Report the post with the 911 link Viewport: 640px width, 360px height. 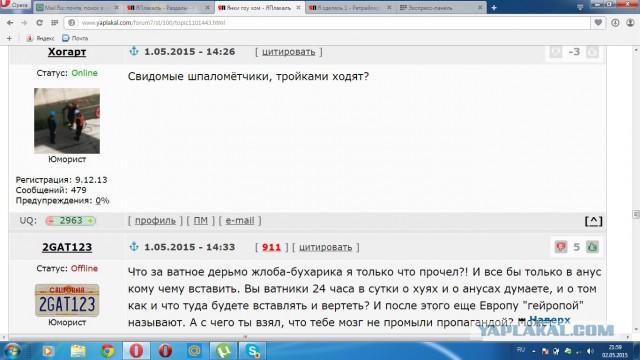pyautogui.click(x=271, y=247)
